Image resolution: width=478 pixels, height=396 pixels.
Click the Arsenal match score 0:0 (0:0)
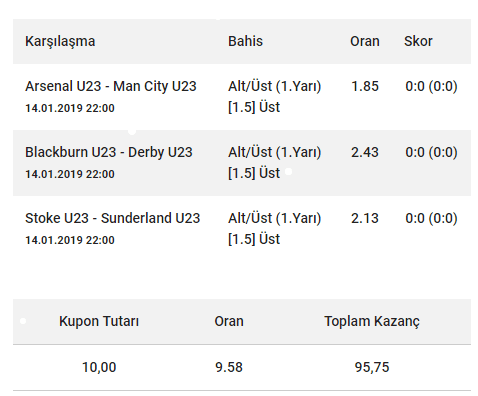coord(431,86)
